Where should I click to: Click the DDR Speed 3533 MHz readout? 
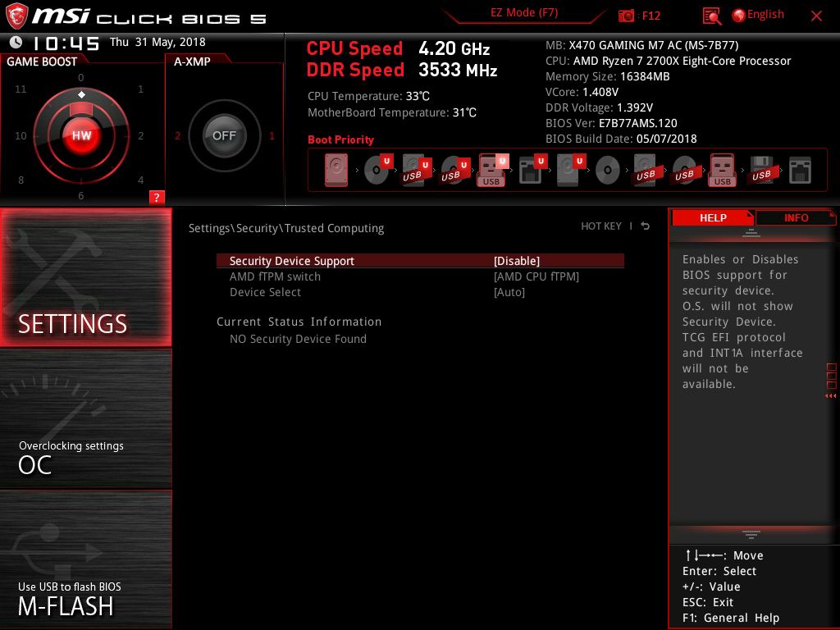[402, 71]
